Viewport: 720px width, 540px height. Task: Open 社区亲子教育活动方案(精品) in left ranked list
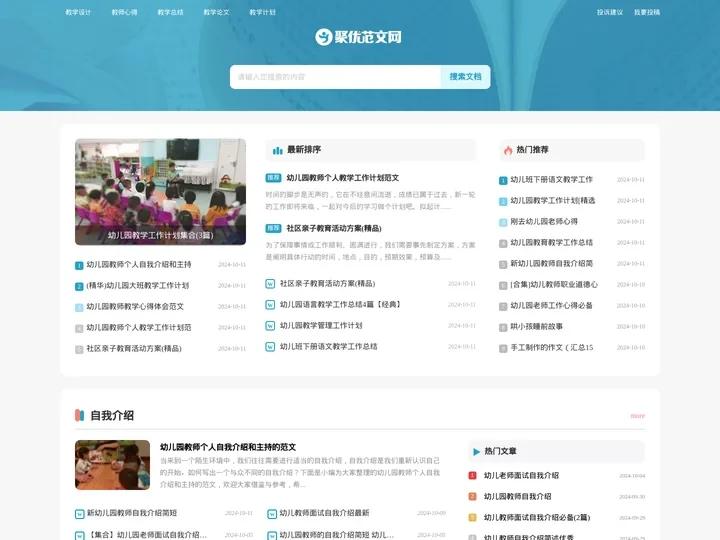tap(134, 349)
